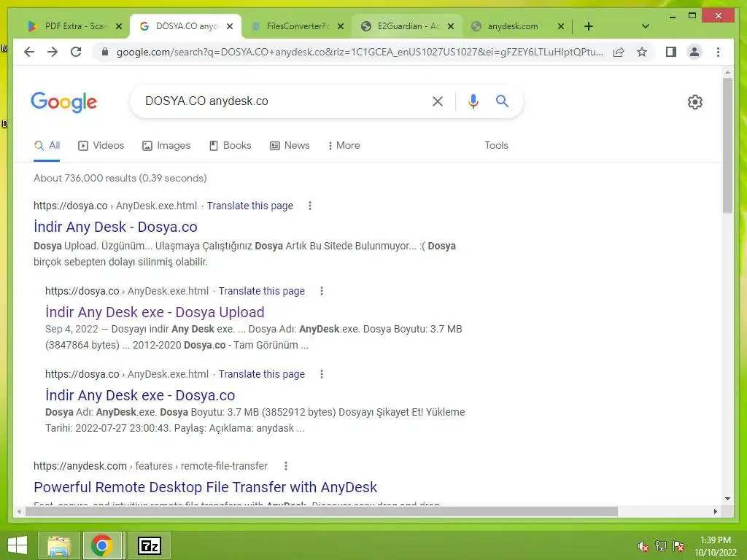Close the anydesk.com tab
The image size is (747, 560).
coord(561,26)
